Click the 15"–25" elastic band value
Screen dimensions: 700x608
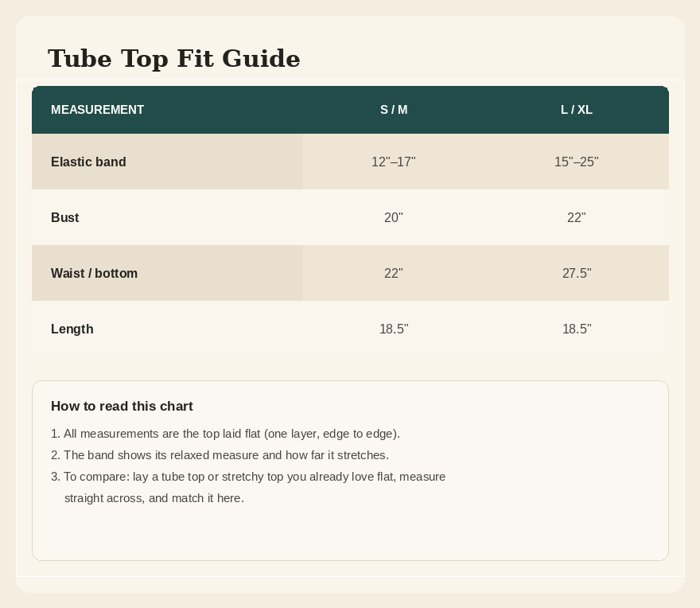pyautogui.click(x=577, y=162)
